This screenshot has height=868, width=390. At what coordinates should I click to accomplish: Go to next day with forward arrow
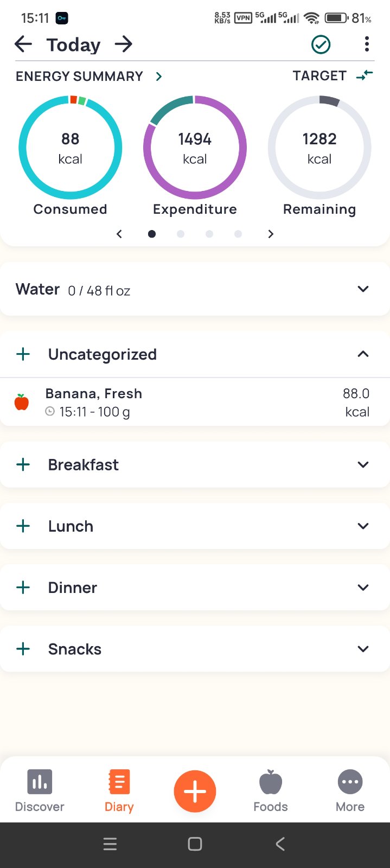124,44
